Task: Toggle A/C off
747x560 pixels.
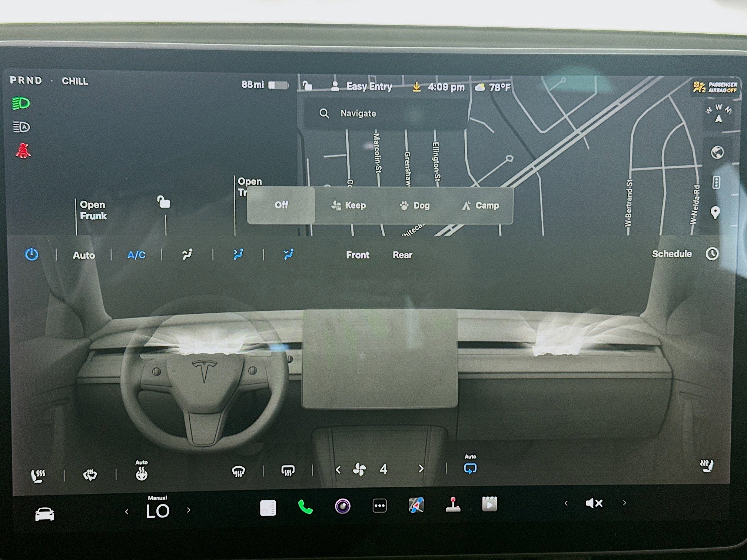Action: pyautogui.click(x=136, y=255)
